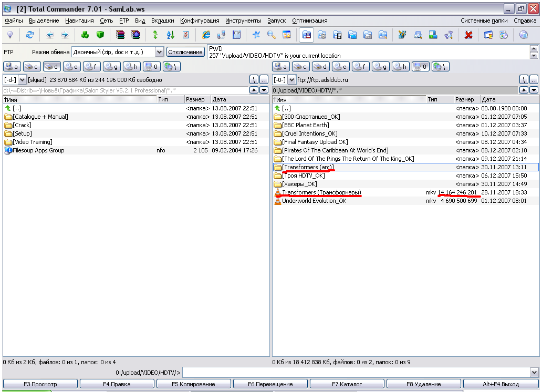Viewport: 542px width, 392px height.
Task: Click the magic wand toolbar icon
Action: coord(402,35)
